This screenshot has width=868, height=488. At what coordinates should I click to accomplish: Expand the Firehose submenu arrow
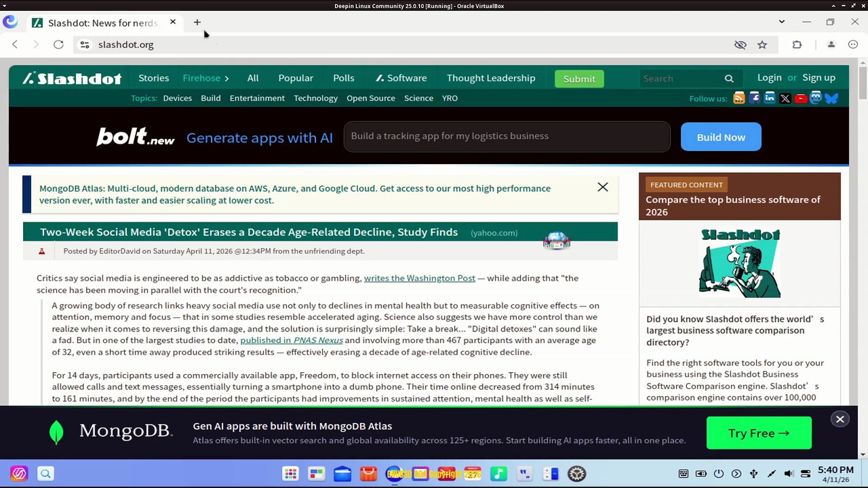pos(226,79)
